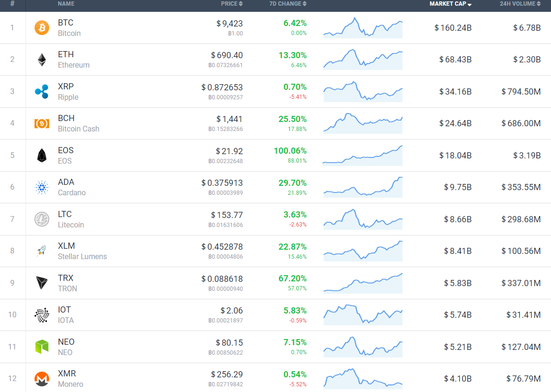Click the $9,423 Bitcoin price
Screen dimensions: 551x392
[x=229, y=24]
